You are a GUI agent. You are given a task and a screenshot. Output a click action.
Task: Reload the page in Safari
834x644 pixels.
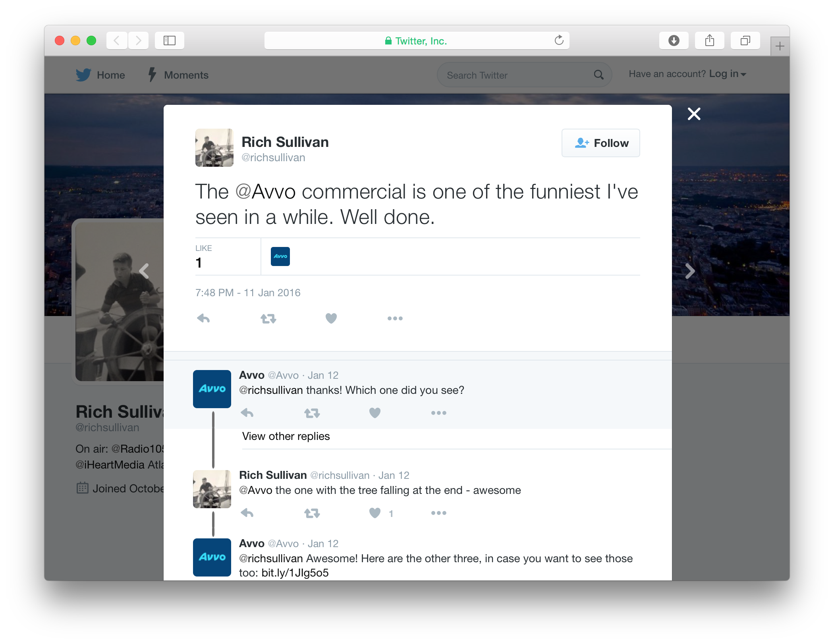[559, 40]
